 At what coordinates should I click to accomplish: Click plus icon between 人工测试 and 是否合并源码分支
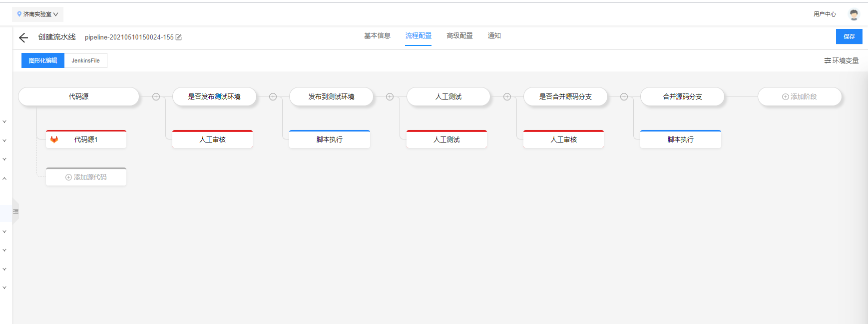coord(507,97)
